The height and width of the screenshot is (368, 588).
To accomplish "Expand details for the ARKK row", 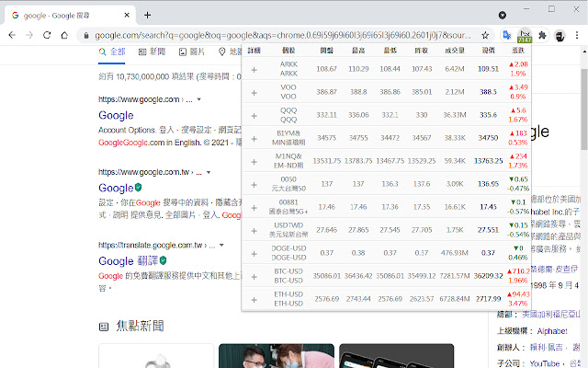I will coord(254,70).
